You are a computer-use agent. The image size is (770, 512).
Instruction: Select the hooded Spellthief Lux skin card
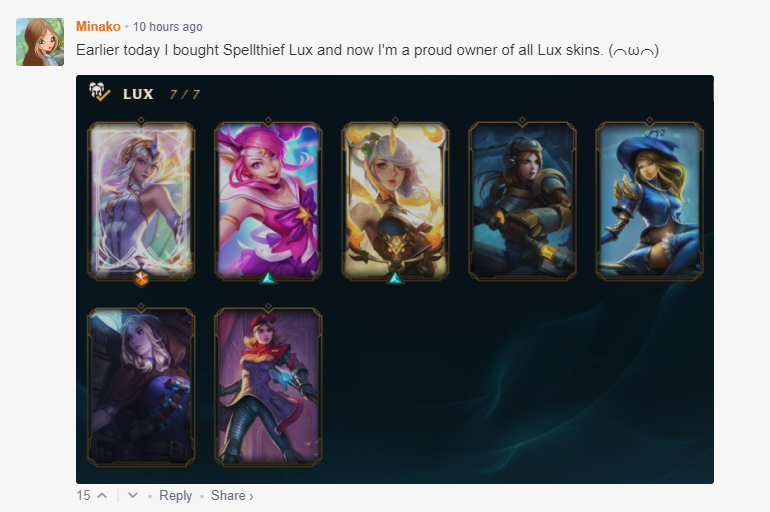[x=141, y=387]
